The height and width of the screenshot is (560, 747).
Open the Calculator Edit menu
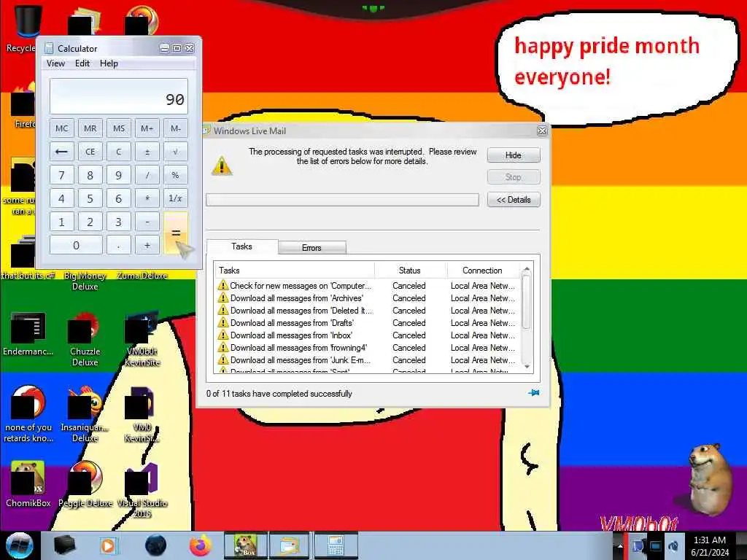click(82, 63)
